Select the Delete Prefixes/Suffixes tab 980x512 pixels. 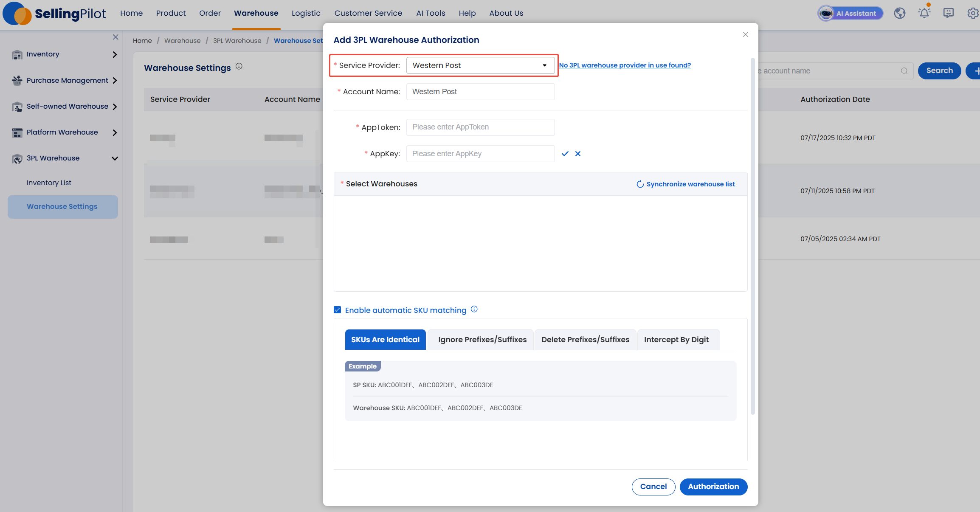tap(585, 340)
